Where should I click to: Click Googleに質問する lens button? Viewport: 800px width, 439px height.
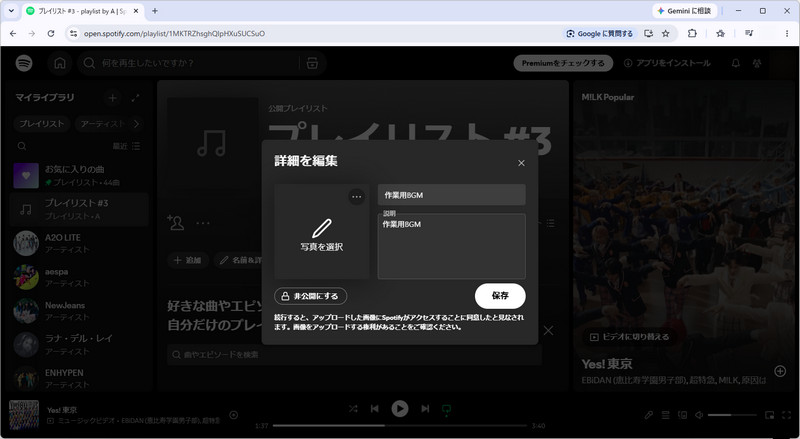[599, 34]
